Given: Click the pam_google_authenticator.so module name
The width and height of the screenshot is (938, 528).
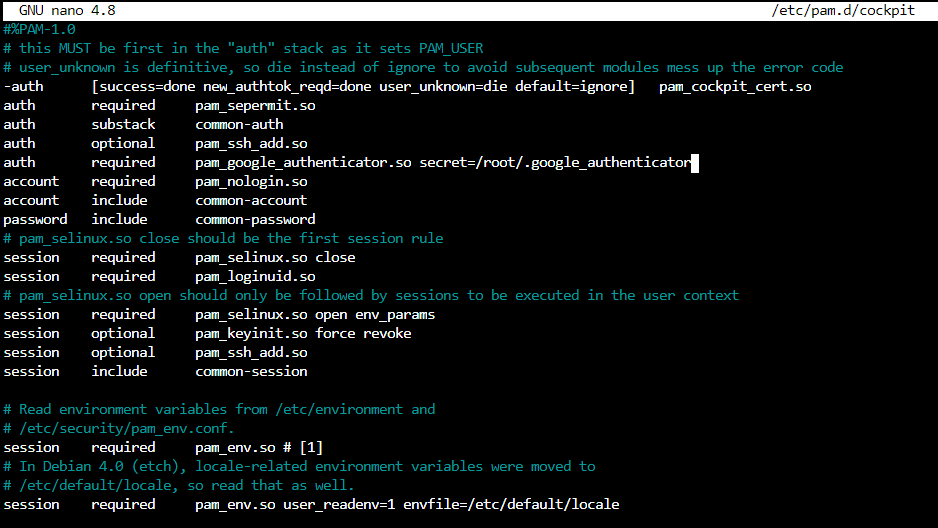Looking at the screenshot, I should 303,162.
